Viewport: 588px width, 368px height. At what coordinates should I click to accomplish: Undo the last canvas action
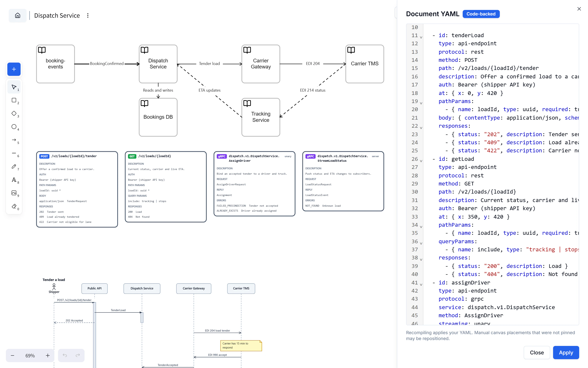[65, 356]
